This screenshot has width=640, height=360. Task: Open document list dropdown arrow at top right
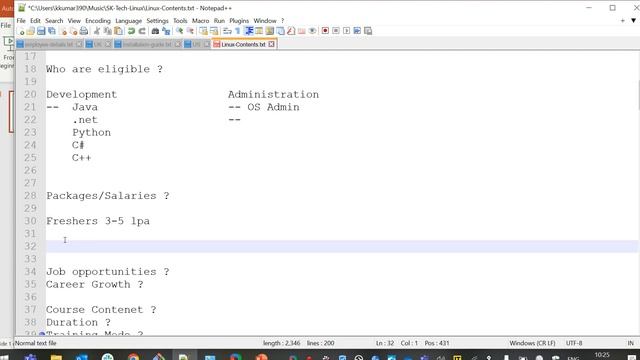coord(633,20)
